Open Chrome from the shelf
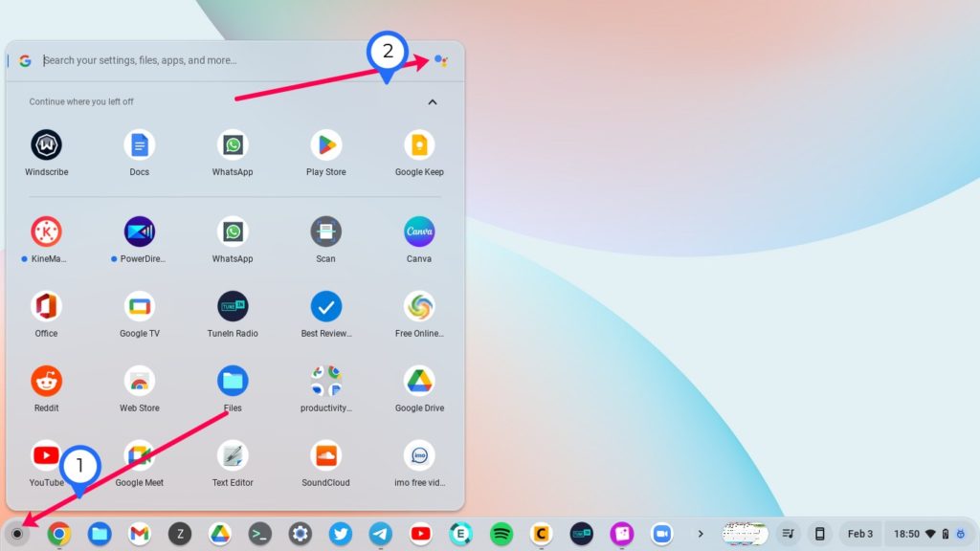The height and width of the screenshot is (551, 980). coord(58,534)
